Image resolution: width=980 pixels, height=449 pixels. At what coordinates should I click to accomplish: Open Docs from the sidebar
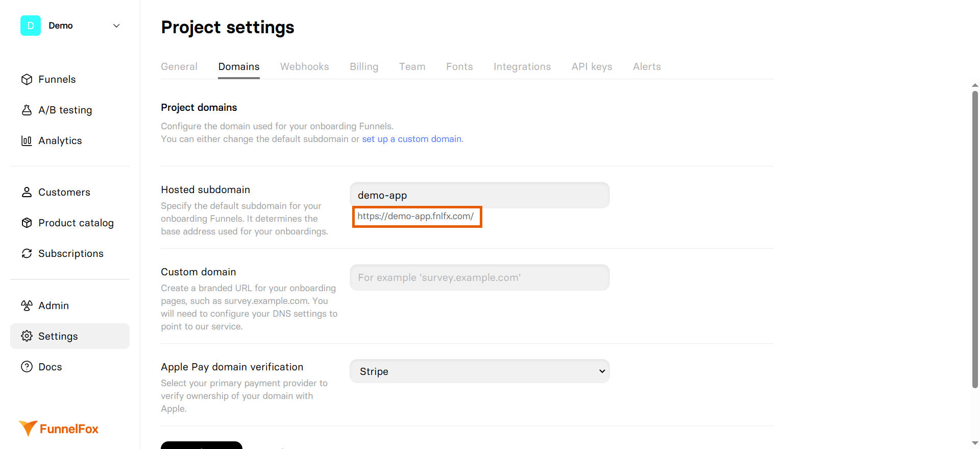(x=70, y=367)
